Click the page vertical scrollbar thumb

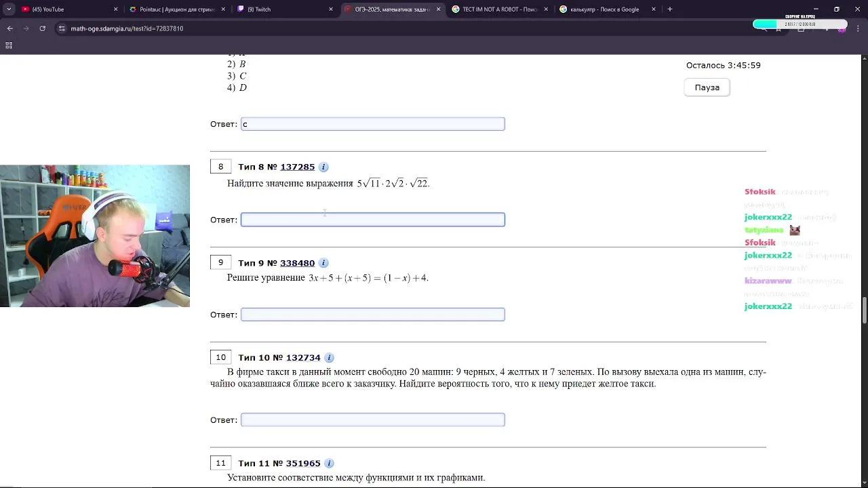(864, 310)
